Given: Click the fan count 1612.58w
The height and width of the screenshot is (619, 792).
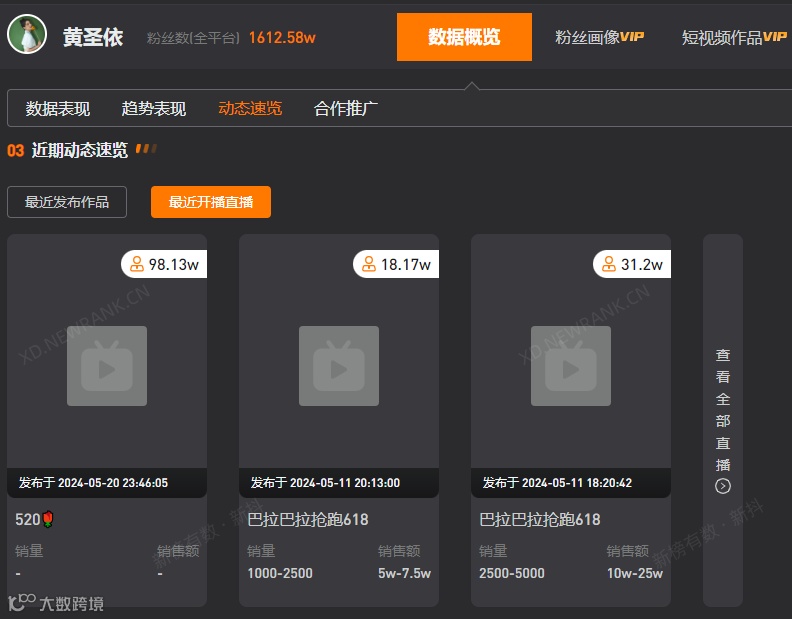Looking at the screenshot, I should [x=282, y=37].
